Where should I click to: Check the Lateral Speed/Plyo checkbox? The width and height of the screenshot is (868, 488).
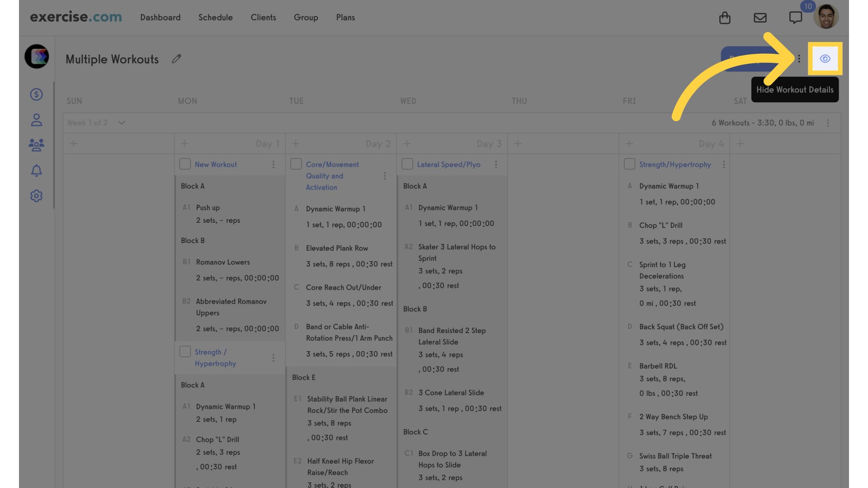[x=406, y=164]
